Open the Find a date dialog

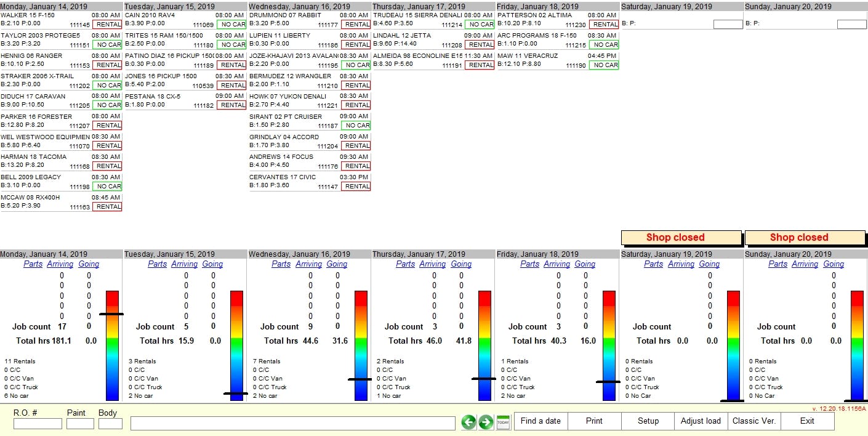tap(540, 421)
